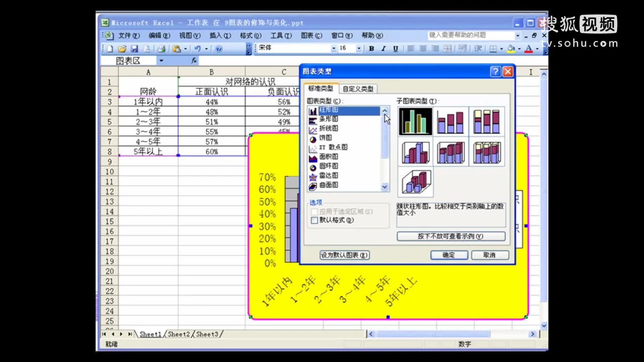Select the 3-D column chart subtype
The width and height of the screenshot is (644, 362).
415,182
